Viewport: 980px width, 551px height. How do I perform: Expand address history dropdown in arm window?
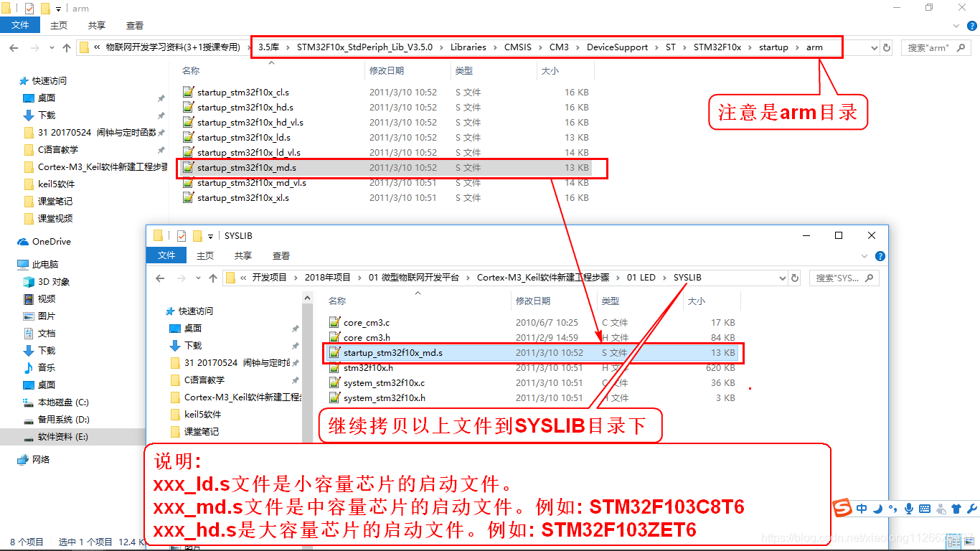coord(874,47)
